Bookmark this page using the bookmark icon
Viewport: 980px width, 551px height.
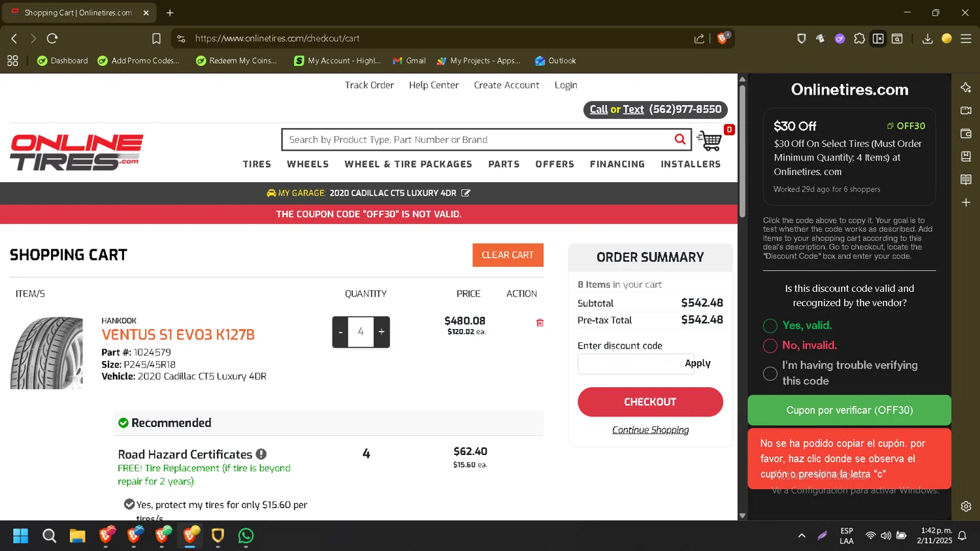[x=156, y=39]
